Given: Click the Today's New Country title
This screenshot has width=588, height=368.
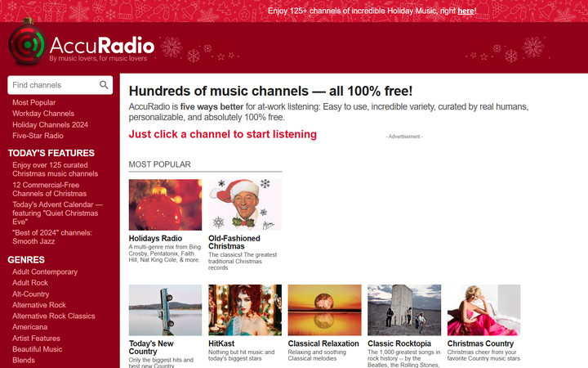Looking at the screenshot, I should click(151, 348).
